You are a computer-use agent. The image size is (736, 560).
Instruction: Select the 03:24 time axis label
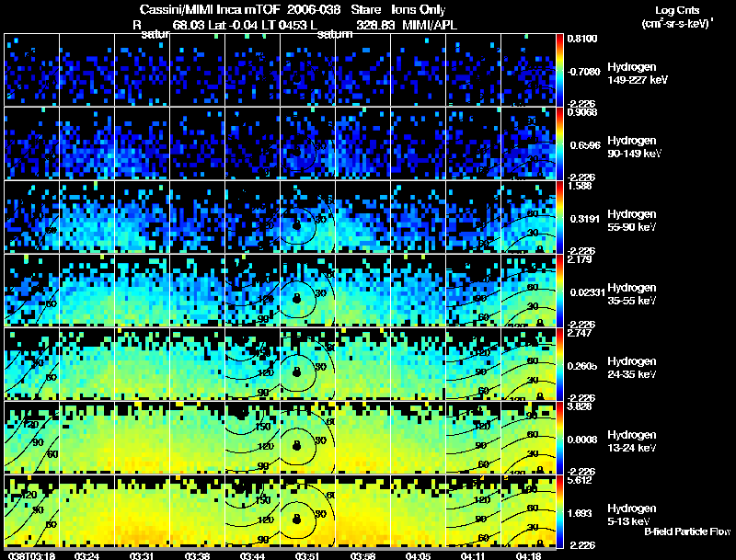tap(86, 555)
